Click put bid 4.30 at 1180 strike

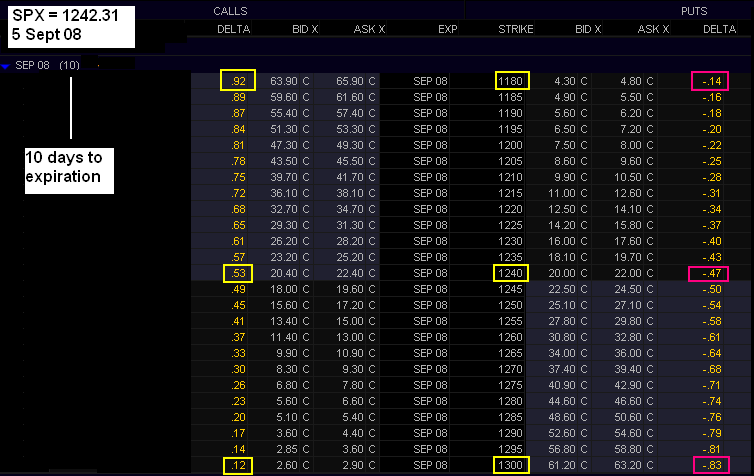click(565, 81)
